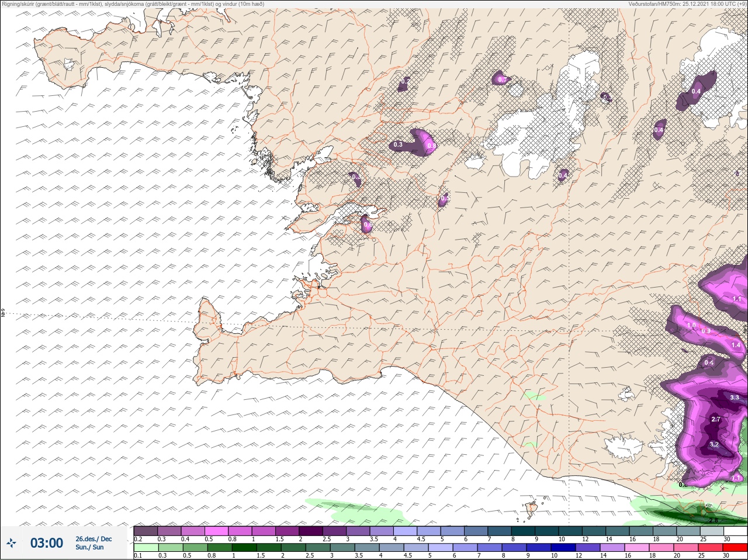Viewport: 748px width, 560px height.
Task: Select the upper-scale bright pink swatch at 0.5
Action: point(216,531)
